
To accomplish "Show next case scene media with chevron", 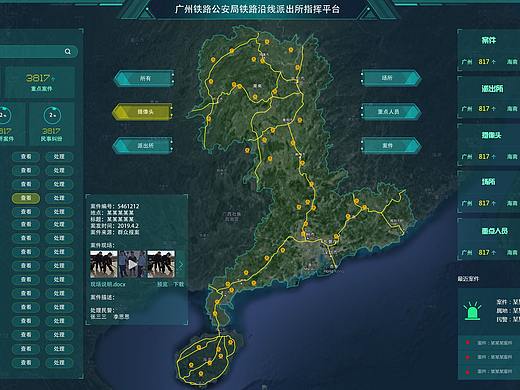I will point(181,265).
